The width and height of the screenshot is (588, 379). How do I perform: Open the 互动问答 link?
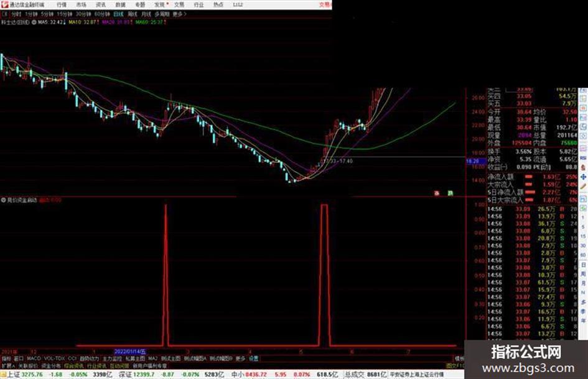(119, 366)
